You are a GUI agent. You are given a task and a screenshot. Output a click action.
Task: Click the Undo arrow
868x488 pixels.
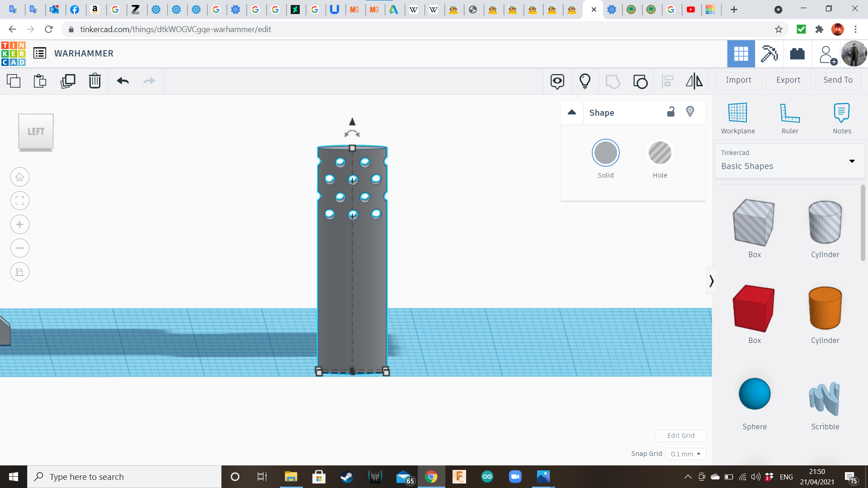coord(123,81)
